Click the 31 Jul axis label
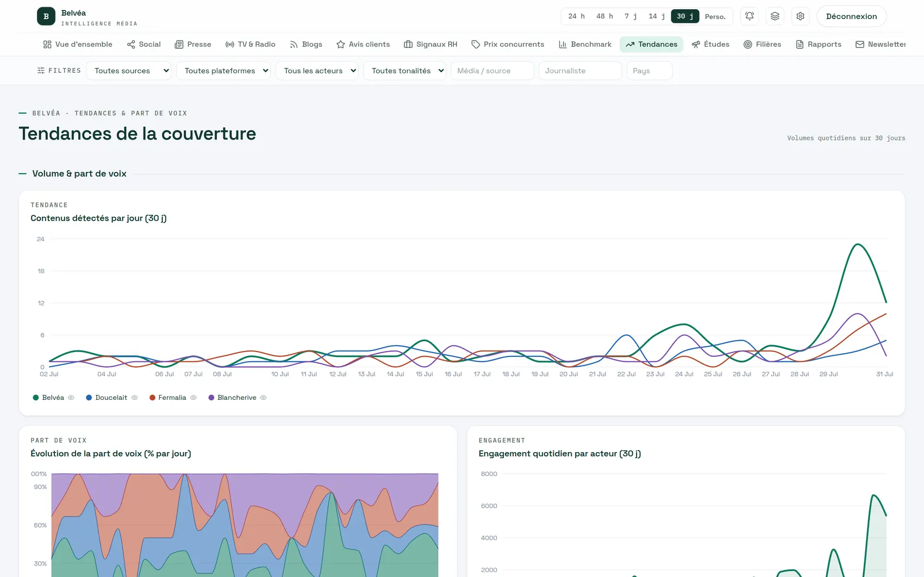 884,374
